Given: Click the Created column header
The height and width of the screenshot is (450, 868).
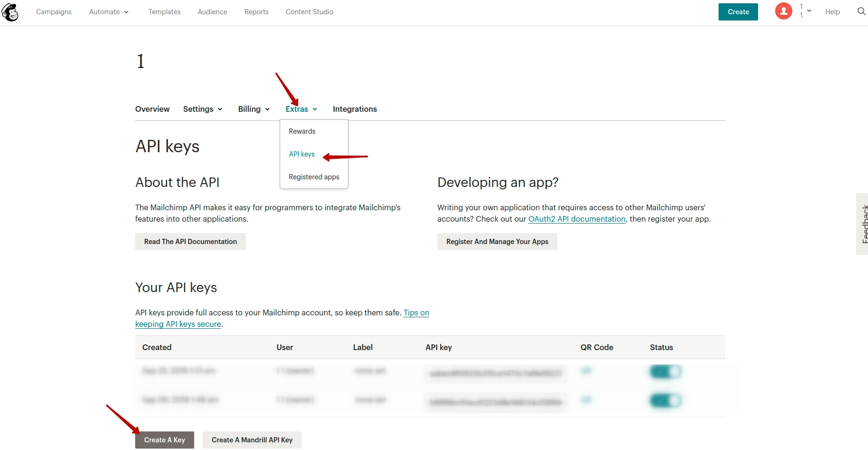Looking at the screenshot, I should pyautogui.click(x=157, y=347).
